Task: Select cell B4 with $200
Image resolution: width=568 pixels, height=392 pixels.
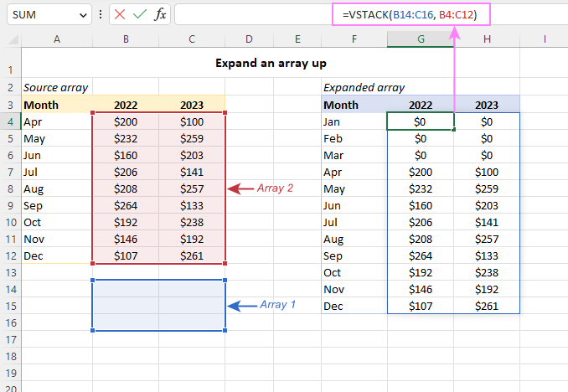Action: pyautogui.click(x=126, y=121)
